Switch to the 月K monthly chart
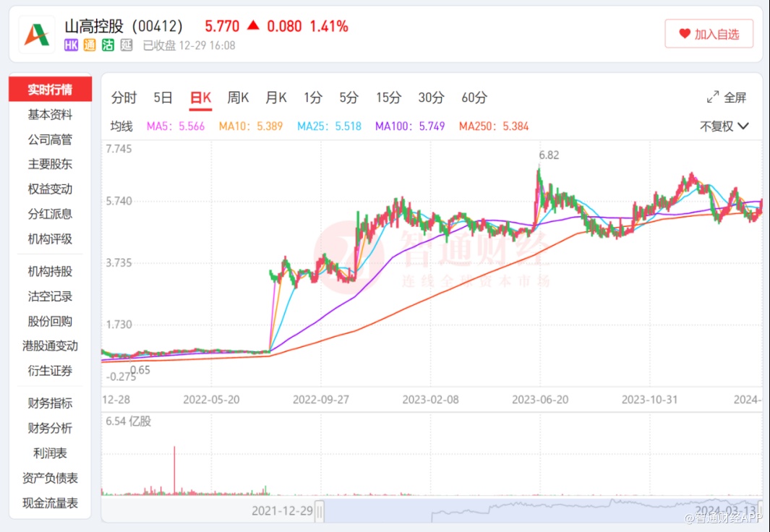The image size is (770, 532). (276, 98)
